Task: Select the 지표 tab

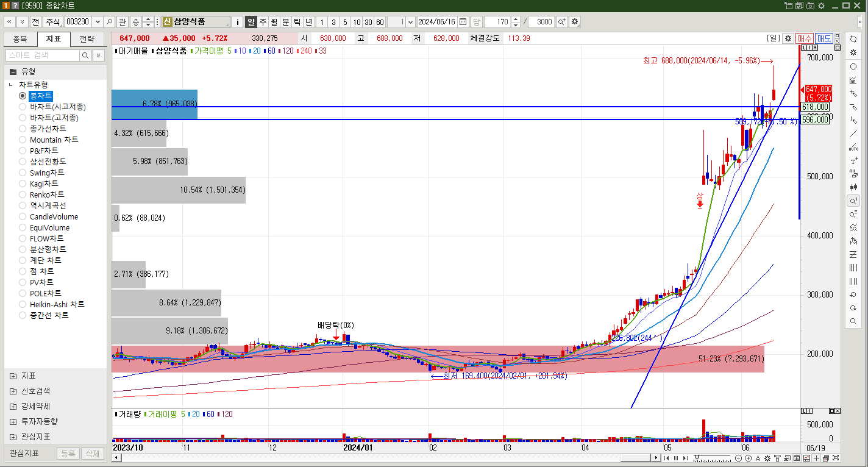Action: [54, 39]
